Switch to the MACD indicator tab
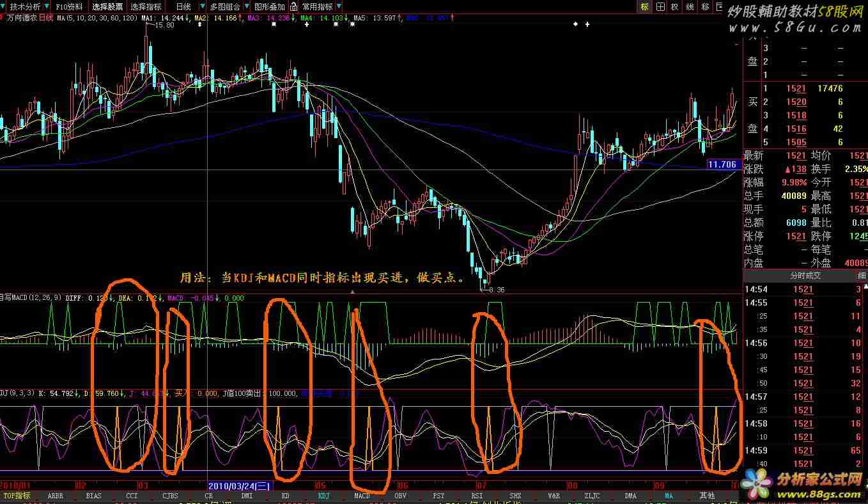The height and width of the screenshot is (504, 868). click(362, 496)
